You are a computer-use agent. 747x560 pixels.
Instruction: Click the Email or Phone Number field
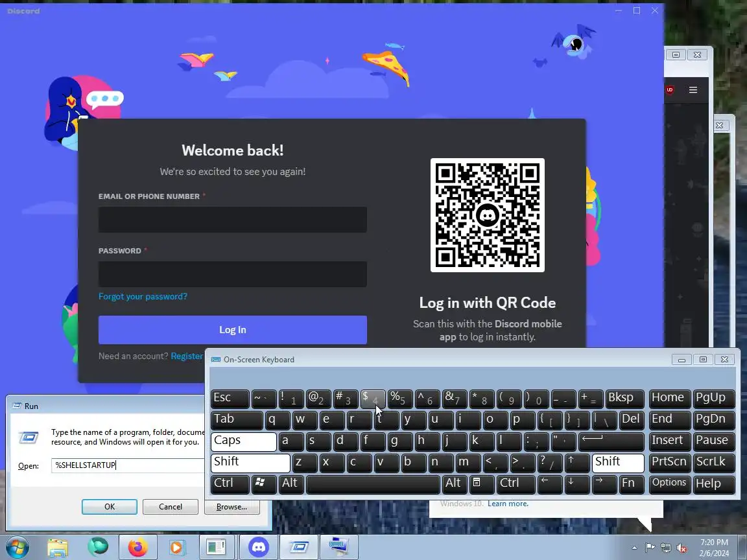pyautogui.click(x=233, y=220)
